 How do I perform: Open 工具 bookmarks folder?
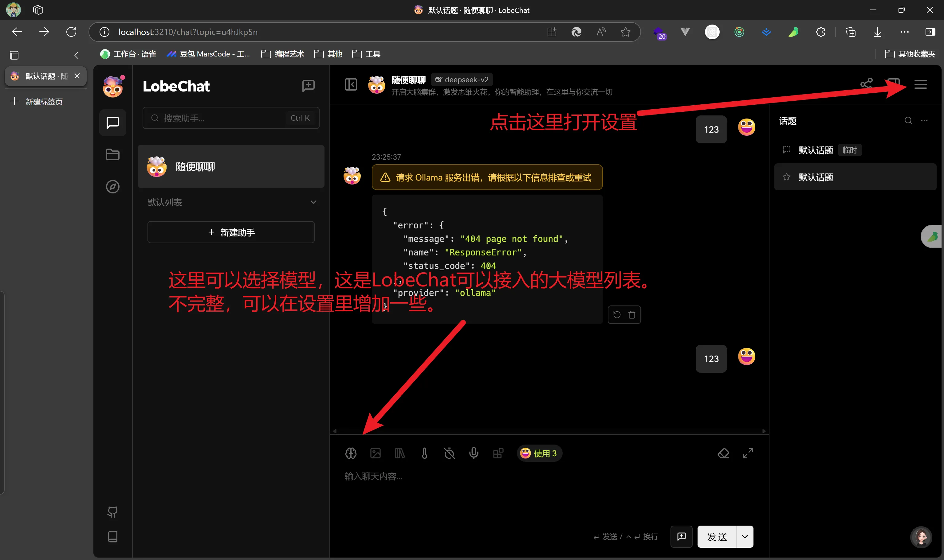pos(366,54)
